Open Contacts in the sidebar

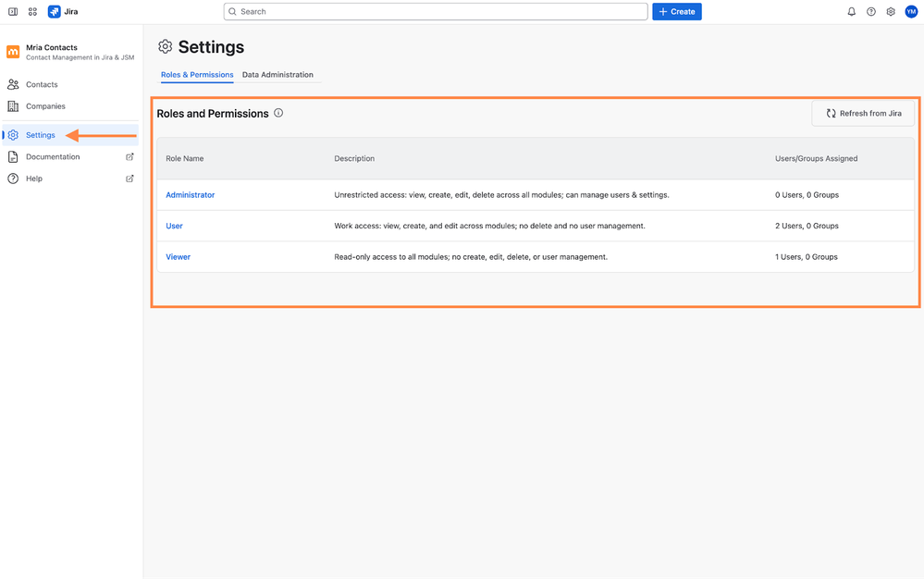[70, 84]
